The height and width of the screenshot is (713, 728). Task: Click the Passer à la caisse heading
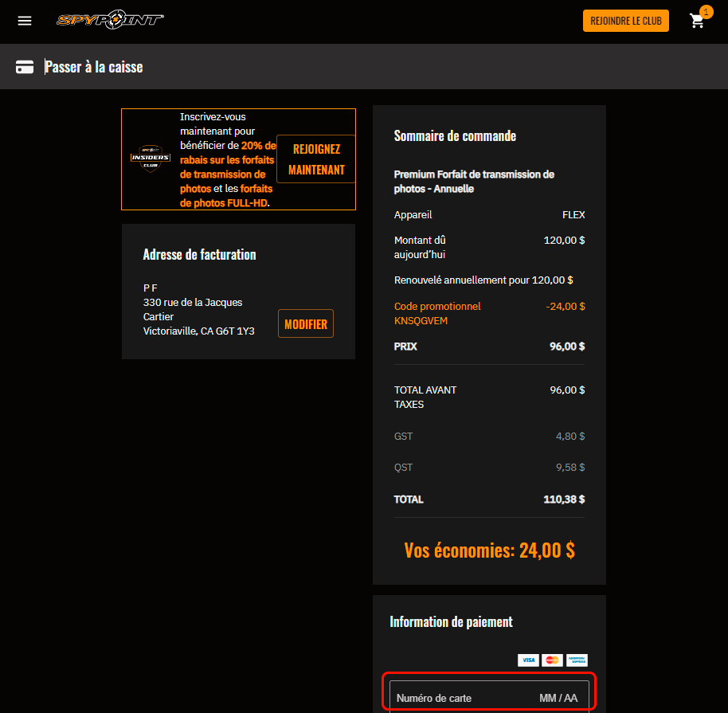(93, 67)
